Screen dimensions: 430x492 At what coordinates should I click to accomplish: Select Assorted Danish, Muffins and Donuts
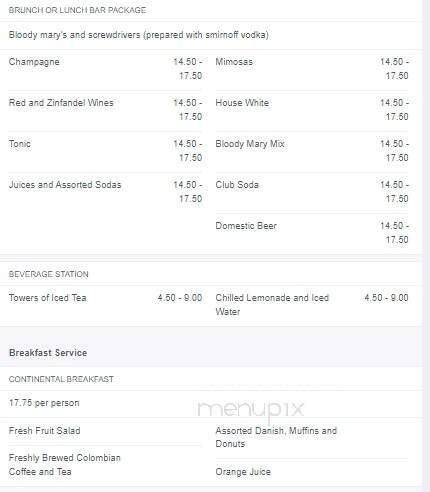coord(276,437)
